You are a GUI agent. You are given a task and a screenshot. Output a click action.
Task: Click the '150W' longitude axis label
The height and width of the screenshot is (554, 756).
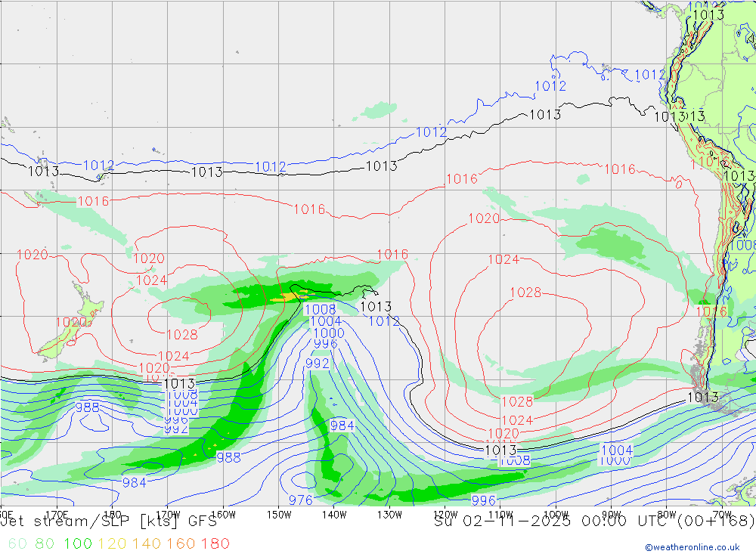[x=279, y=515]
